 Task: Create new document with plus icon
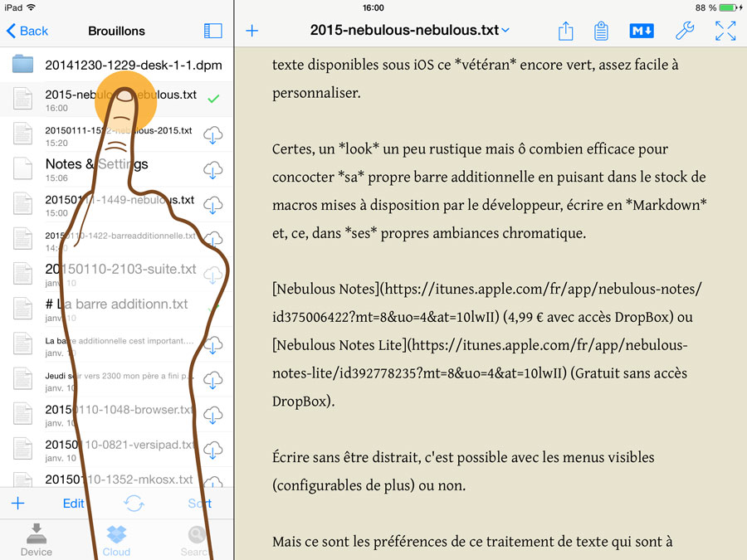[x=252, y=31]
